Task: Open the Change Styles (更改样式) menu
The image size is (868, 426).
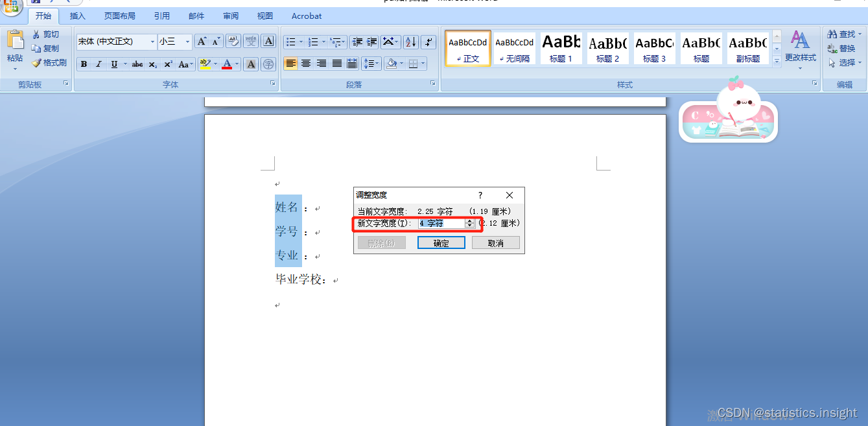Action: click(x=801, y=50)
